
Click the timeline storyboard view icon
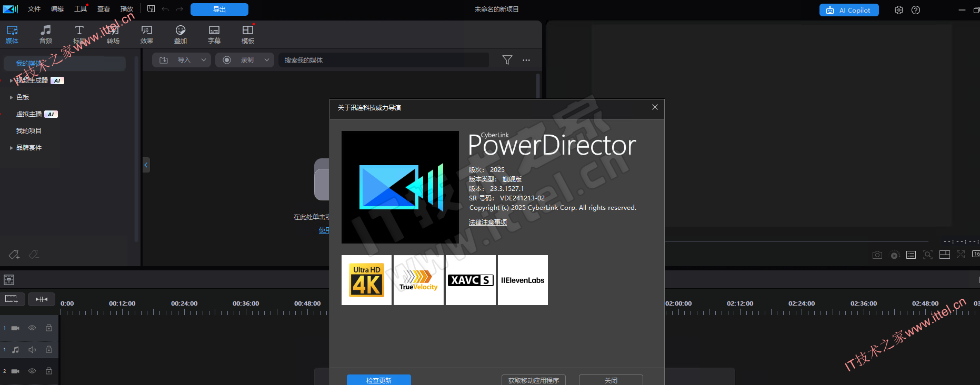(x=9, y=280)
